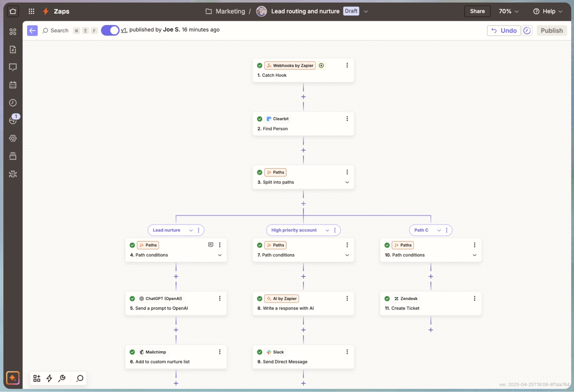Click the v1. version link
574x392 pixels.
point(124,30)
